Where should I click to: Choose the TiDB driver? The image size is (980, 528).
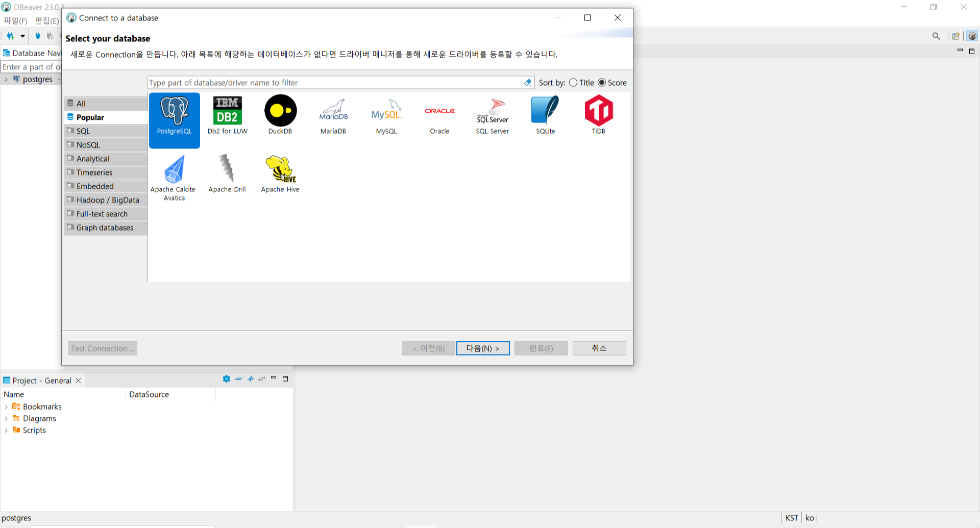(599, 116)
